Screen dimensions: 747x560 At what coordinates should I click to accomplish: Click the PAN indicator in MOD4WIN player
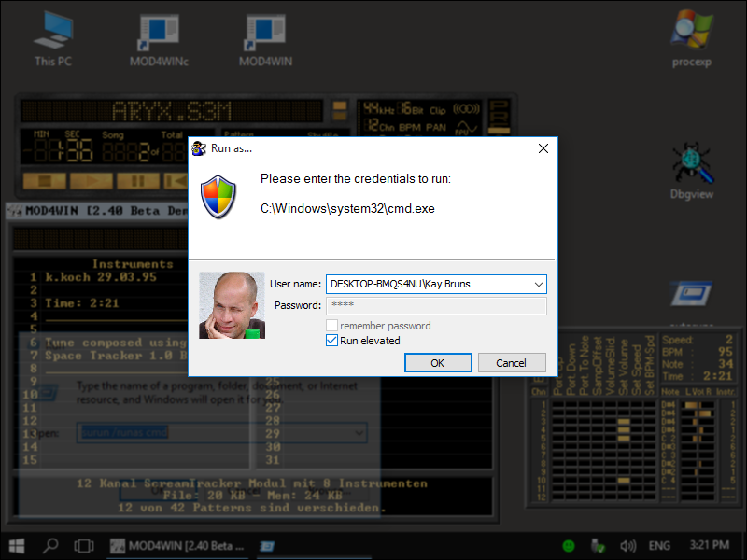(x=436, y=127)
